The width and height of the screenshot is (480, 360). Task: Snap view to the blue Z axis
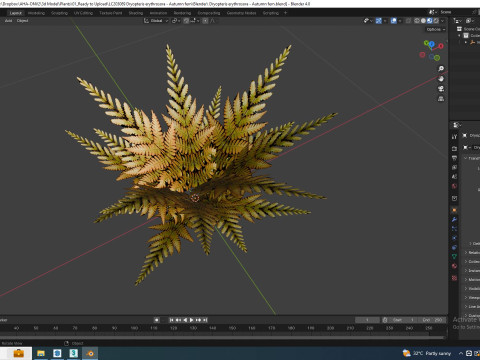(432, 44)
